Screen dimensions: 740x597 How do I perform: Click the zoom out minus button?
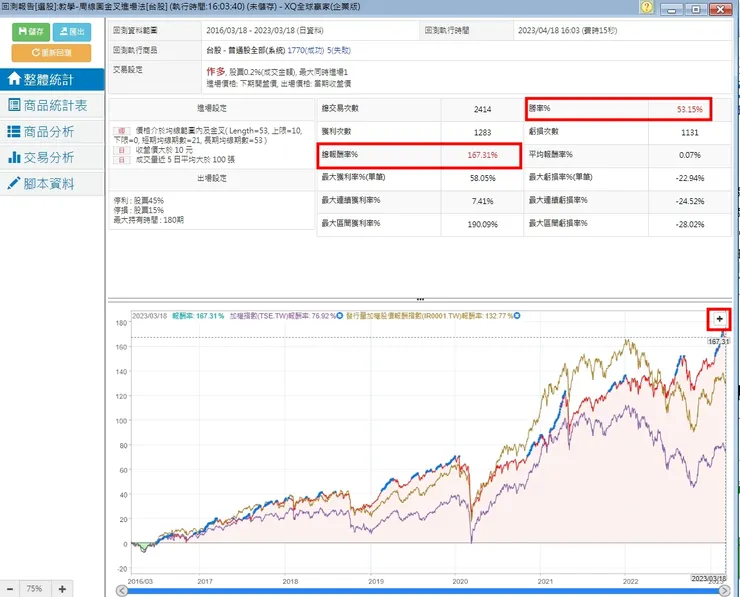(10, 589)
